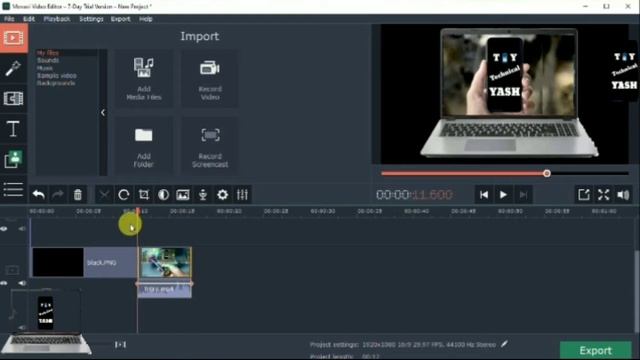Edit project settings with pencil icon
This screenshot has width=640, height=360.
click(x=504, y=344)
